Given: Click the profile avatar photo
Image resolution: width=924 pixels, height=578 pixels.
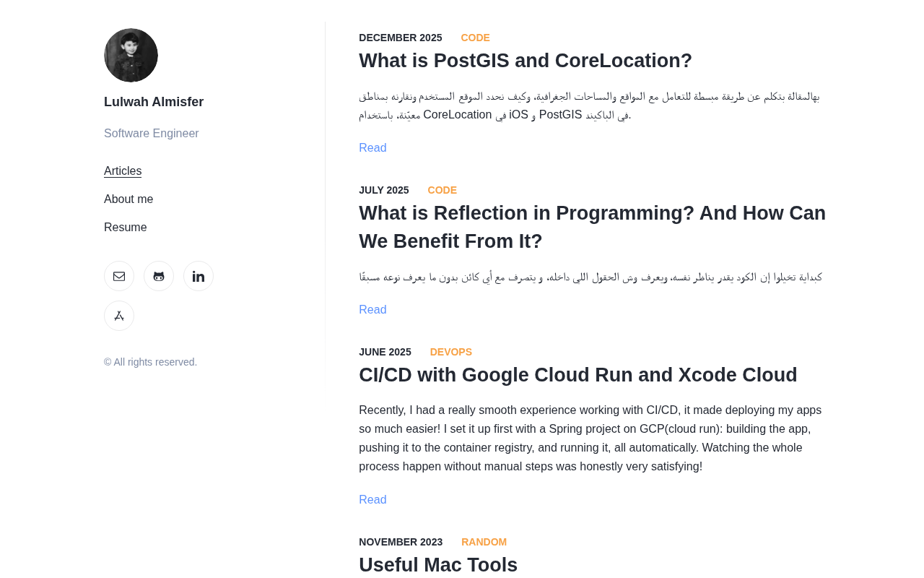Looking at the screenshot, I should [131, 55].
